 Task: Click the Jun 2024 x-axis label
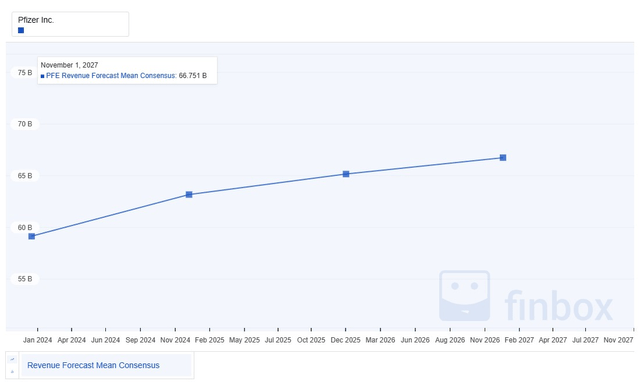(105, 340)
